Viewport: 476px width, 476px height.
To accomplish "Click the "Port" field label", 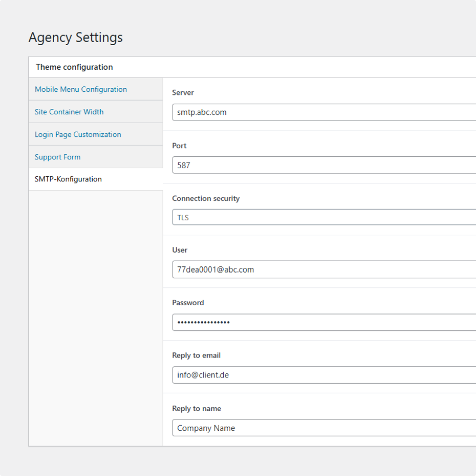I will tap(179, 146).
